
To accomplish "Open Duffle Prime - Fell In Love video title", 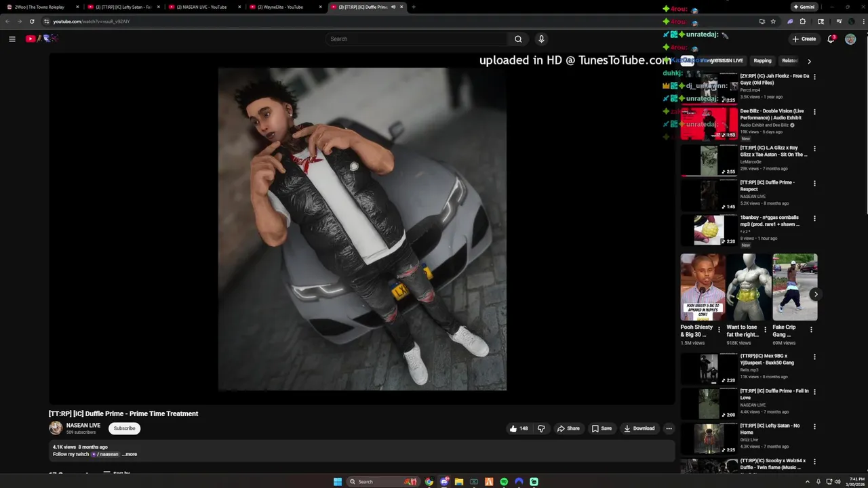I will (x=774, y=394).
